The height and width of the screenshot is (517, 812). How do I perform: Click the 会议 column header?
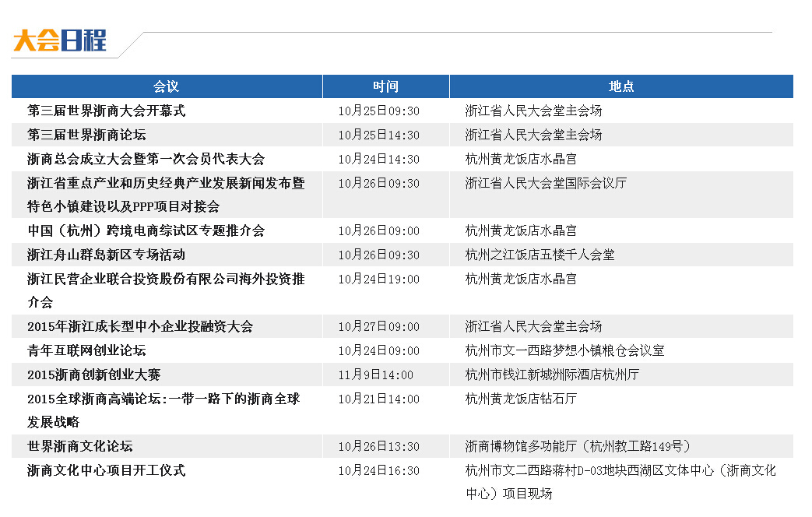pos(167,86)
